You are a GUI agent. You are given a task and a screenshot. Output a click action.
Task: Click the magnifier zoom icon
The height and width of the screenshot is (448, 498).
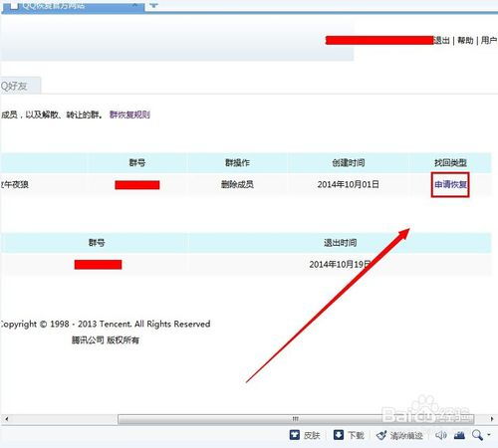477,435
